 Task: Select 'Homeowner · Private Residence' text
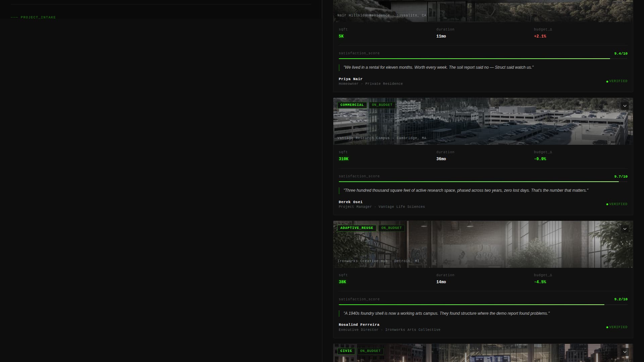[371, 84]
